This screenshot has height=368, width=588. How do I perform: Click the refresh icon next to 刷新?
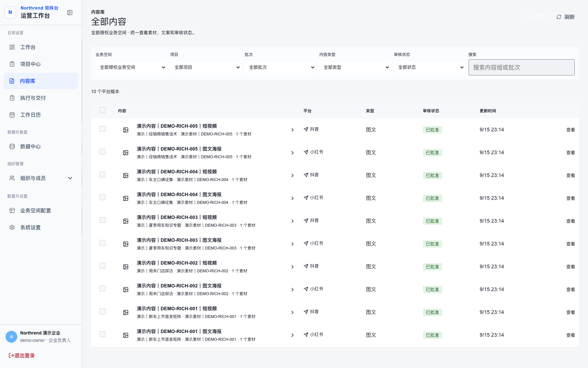(x=559, y=17)
